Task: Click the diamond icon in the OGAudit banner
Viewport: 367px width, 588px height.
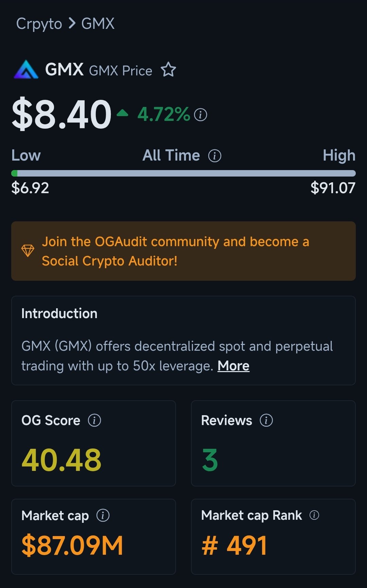Action: click(x=28, y=251)
